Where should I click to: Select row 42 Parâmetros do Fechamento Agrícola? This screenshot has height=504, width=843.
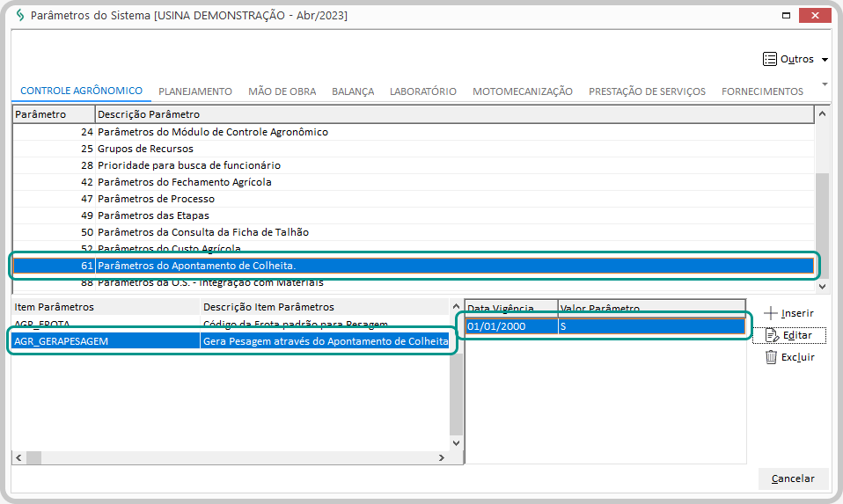click(x=414, y=182)
